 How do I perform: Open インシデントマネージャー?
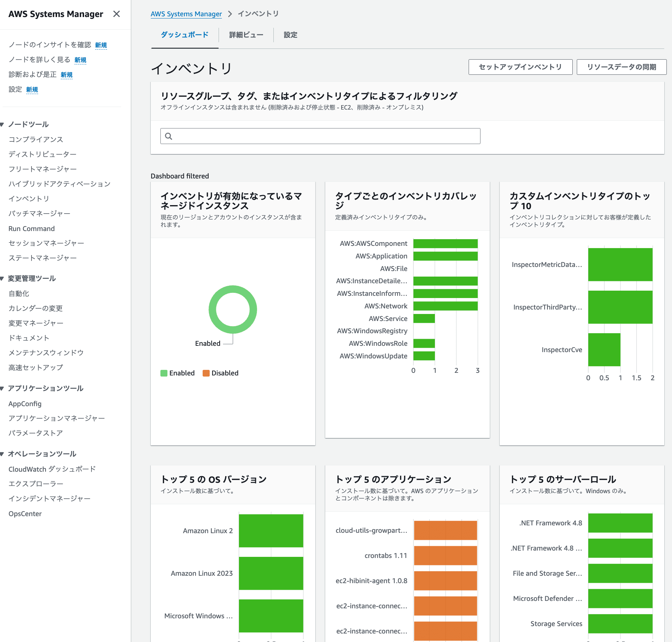point(50,498)
